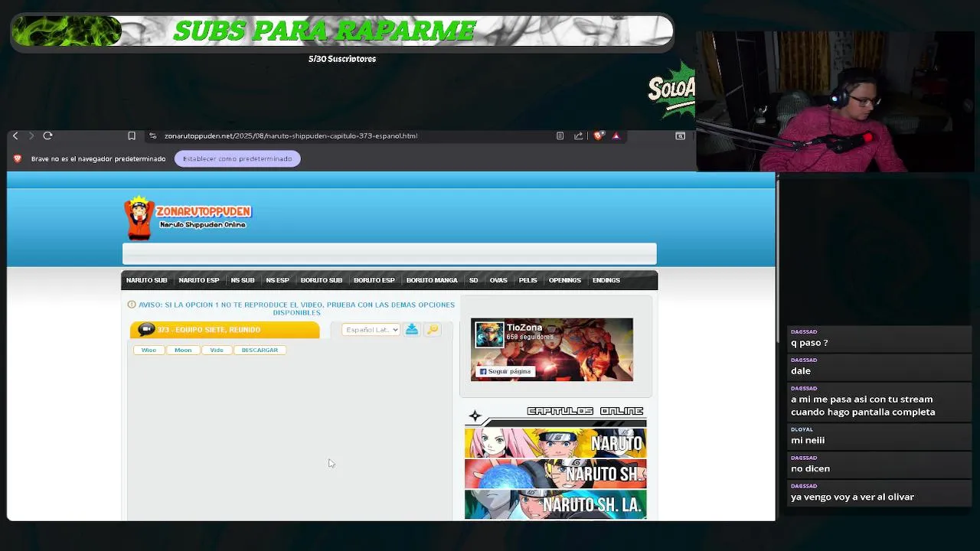Click Establecer como predeterminado button
980x551 pixels.
pyautogui.click(x=237, y=158)
